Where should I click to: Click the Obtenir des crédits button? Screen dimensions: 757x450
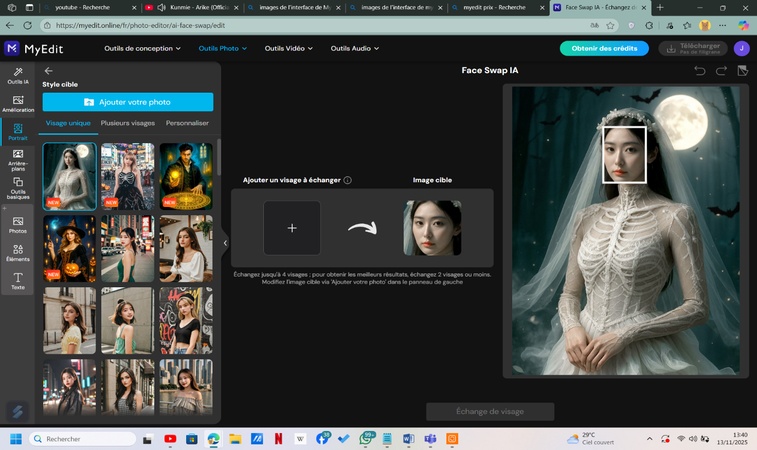click(x=603, y=48)
